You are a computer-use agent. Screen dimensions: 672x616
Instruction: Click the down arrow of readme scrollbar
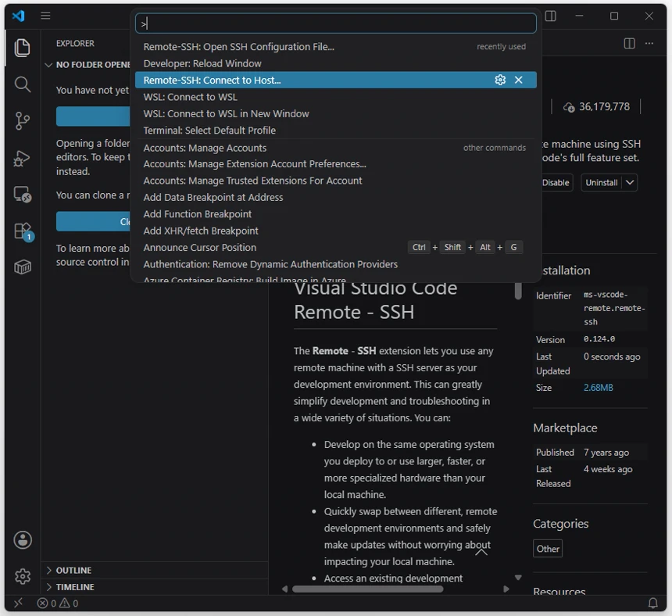pyautogui.click(x=518, y=578)
